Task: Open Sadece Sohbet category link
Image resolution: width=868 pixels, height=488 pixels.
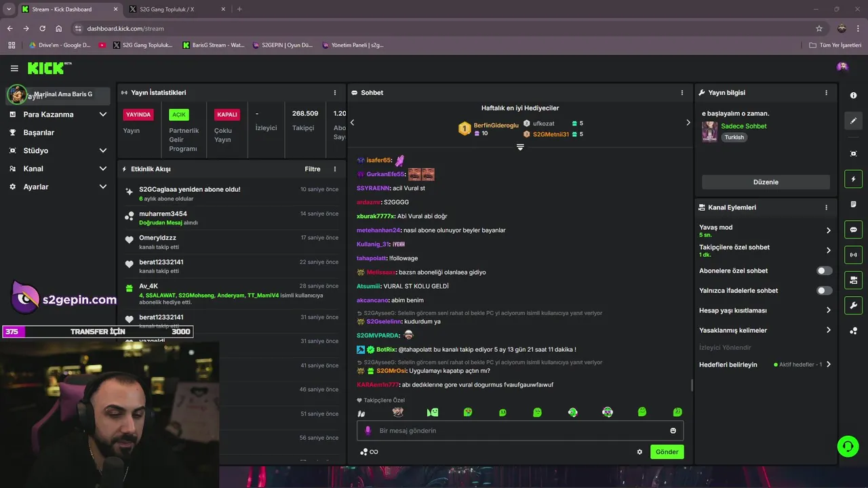Action: (x=744, y=126)
